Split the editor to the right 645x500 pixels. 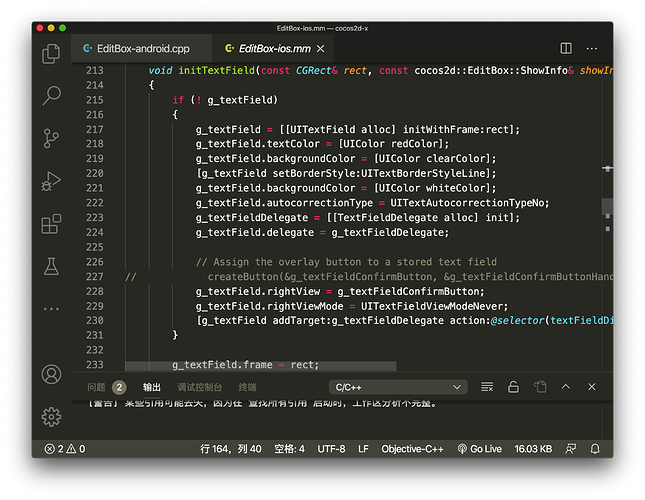pyautogui.click(x=566, y=49)
